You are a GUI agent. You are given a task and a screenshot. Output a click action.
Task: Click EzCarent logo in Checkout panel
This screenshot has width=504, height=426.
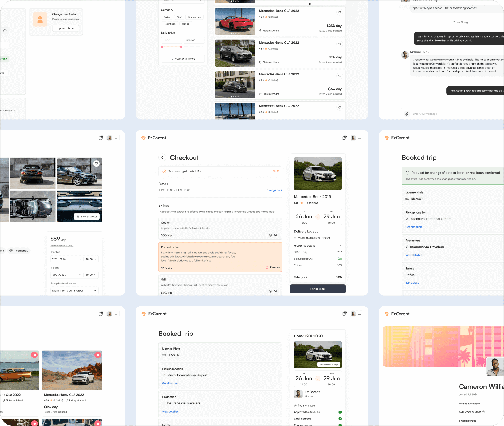(154, 138)
